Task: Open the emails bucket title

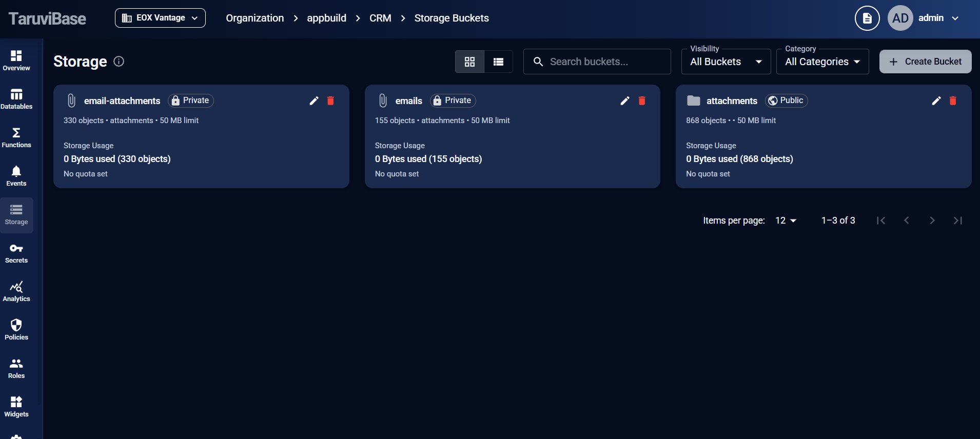Action: [409, 101]
